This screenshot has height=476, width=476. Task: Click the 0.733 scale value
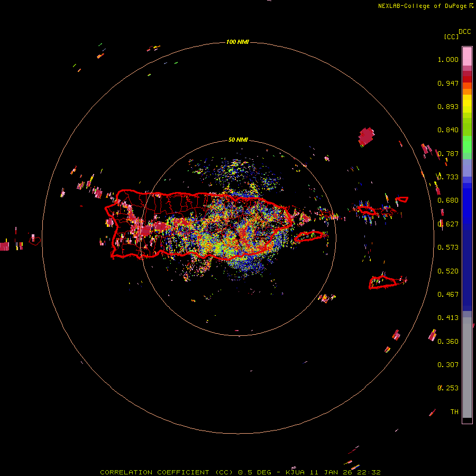[448, 177]
